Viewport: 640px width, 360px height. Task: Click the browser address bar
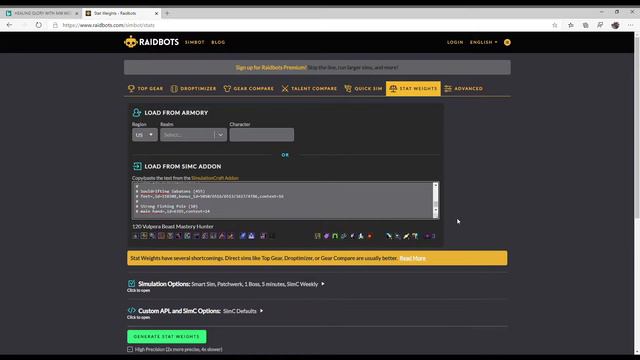point(302,25)
